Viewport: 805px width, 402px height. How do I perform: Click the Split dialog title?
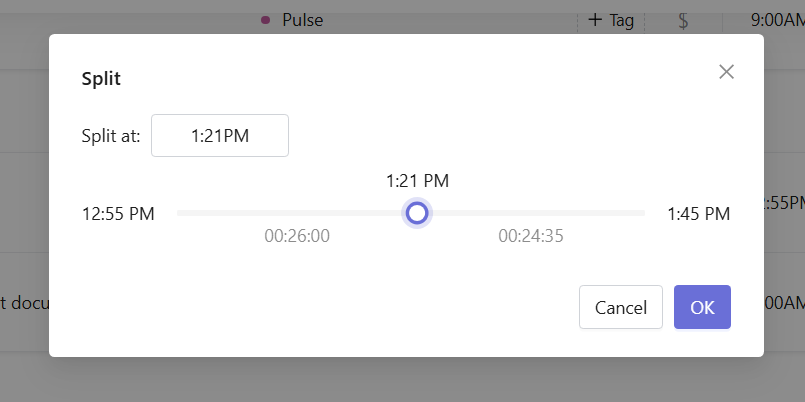pos(101,79)
